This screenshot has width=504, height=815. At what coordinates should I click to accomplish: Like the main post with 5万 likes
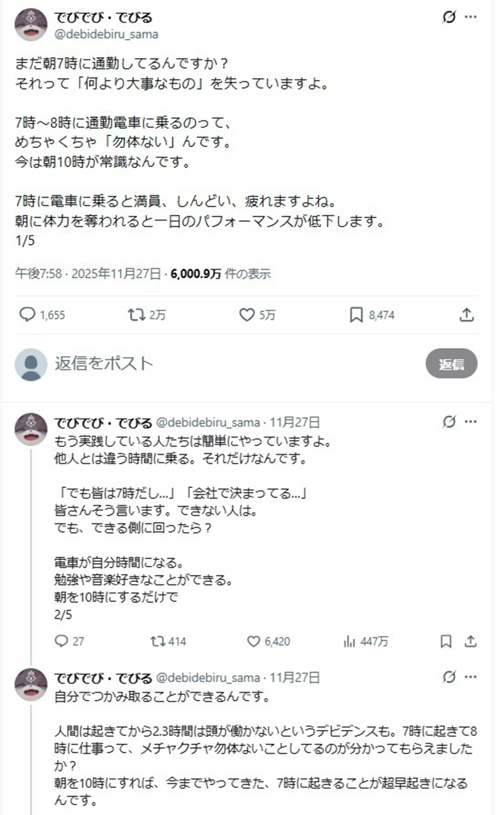pos(247,315)
